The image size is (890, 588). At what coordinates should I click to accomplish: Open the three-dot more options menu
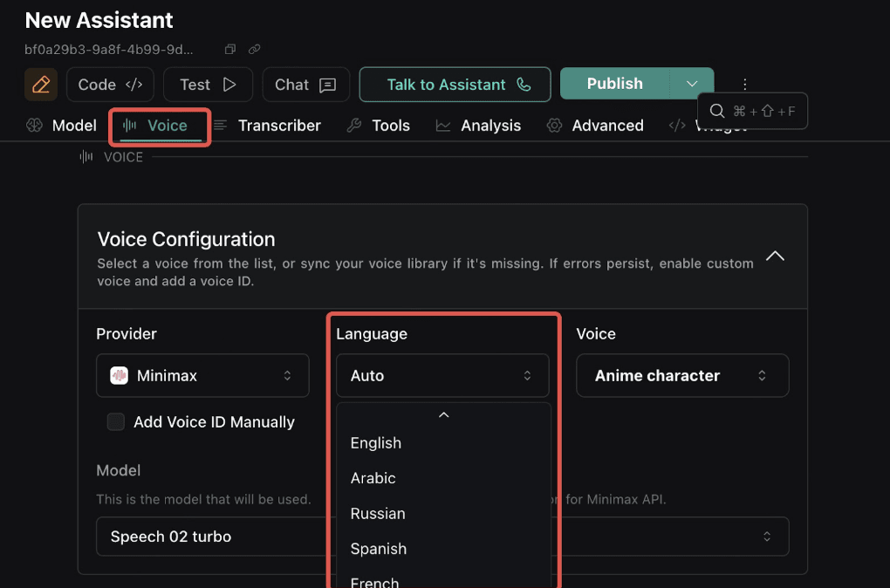(x=744, y=85)
